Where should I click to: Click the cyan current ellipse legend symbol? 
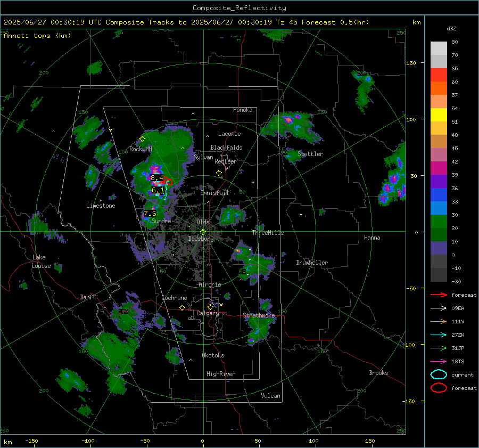point(439,374)
